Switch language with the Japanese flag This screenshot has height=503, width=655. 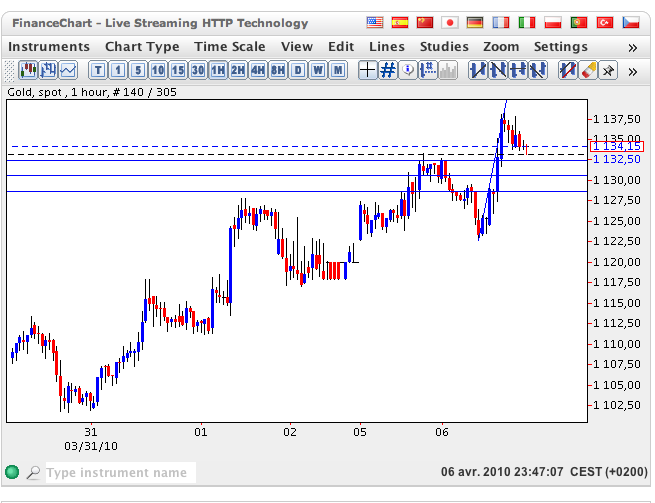tap(451, 22)
